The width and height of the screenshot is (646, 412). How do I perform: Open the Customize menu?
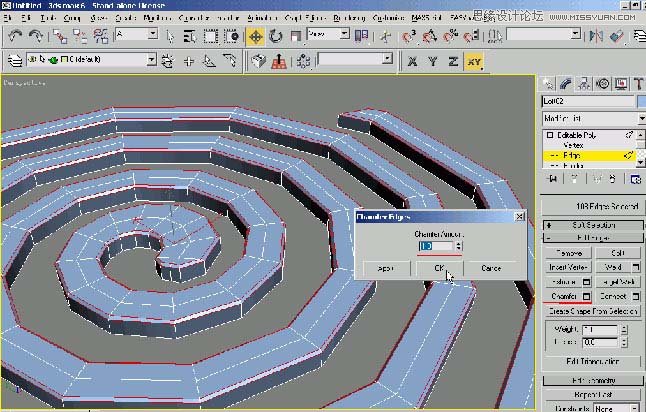(x=388, y=18)
